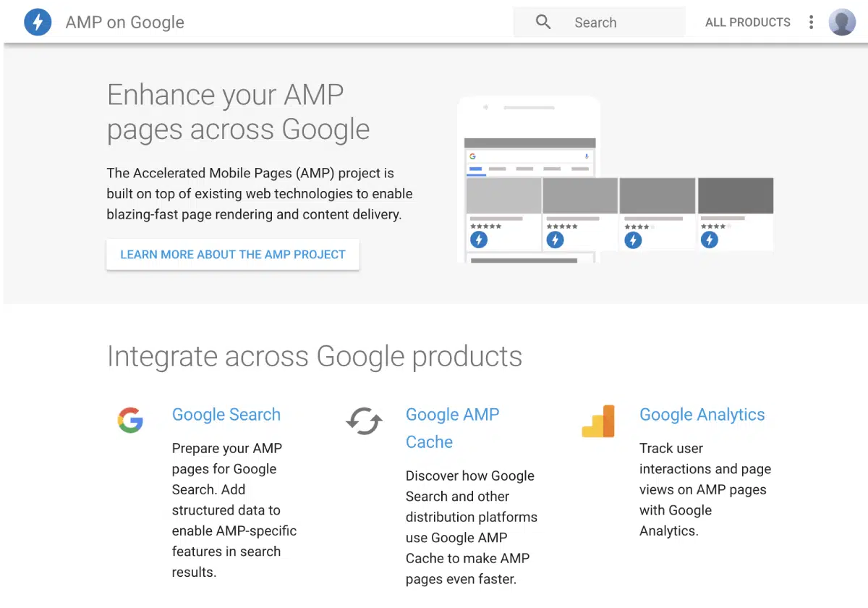Click the microphone icon in the phone mockup
This screenshot has height=608, width=868.
click(587, 156)
